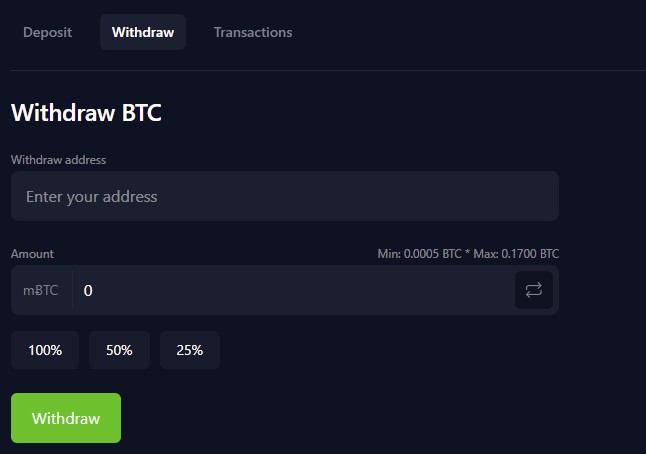Viewport: 646px width, 454px height.
Task: Click the 0 value in the Amount box
Action: [x=88, y=290]
